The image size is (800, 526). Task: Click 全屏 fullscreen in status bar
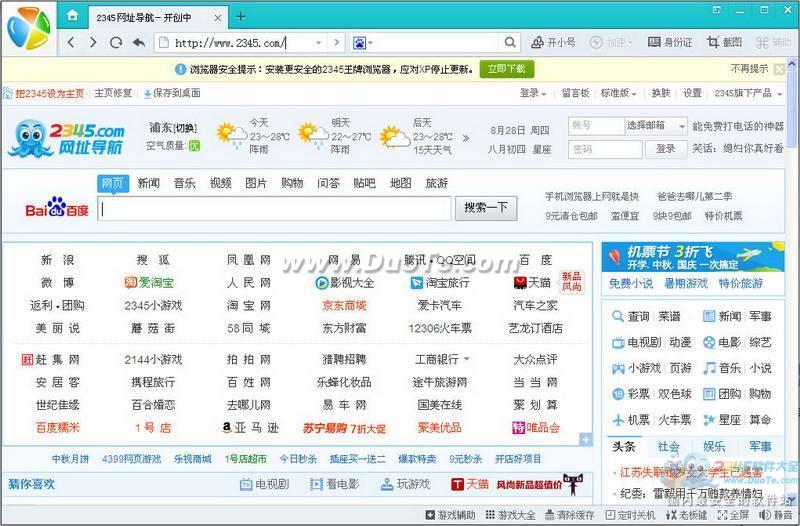(x=733, y=515)
